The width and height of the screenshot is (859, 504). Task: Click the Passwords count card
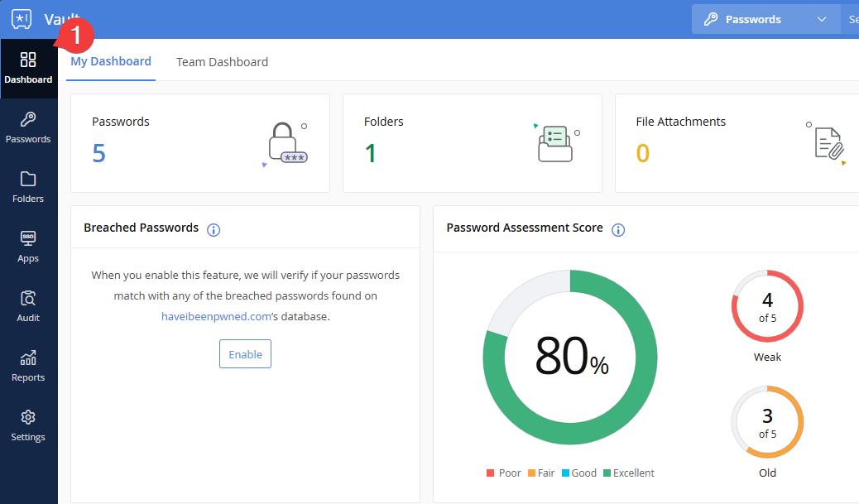pyautogui.click(x=200, y=143)
